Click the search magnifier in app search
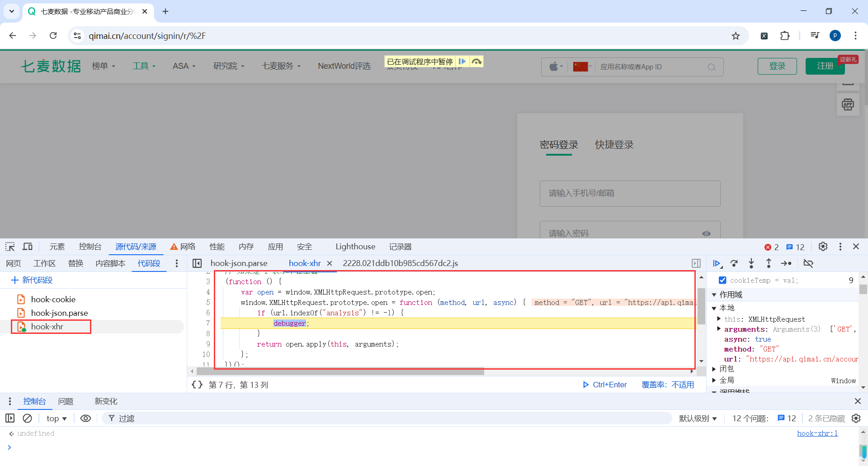Viewport: 868px width, 466px height. pos(712,67)
